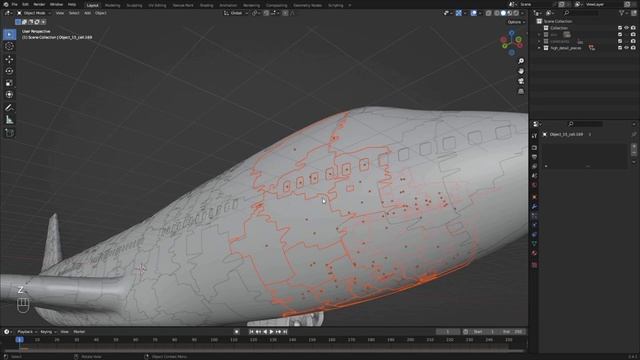
Task: Select the Scale tool
Action: pos(9,83)
